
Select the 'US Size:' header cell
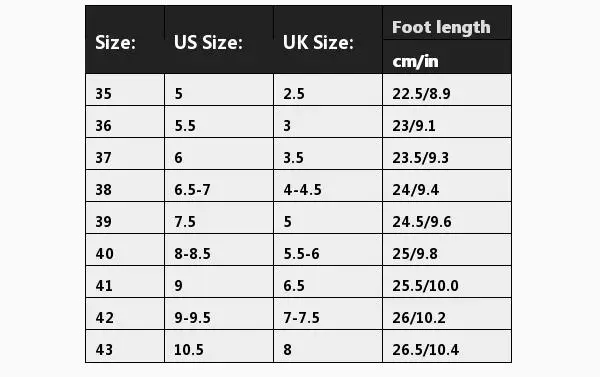(219, 40)
